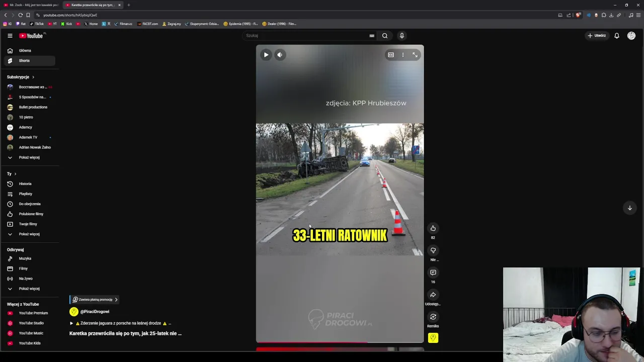Seek on the red Short progress bar
The image size is (644, 362).
click(340, 342)
